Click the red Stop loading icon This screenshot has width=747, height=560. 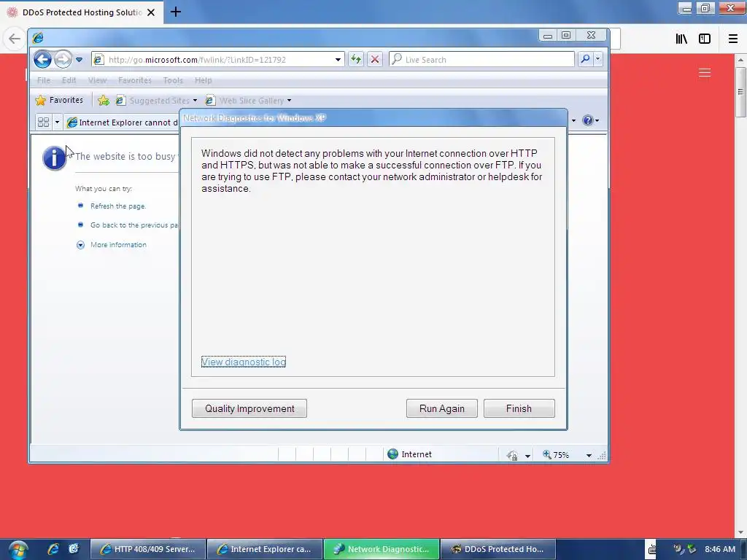tap(375, 60)
